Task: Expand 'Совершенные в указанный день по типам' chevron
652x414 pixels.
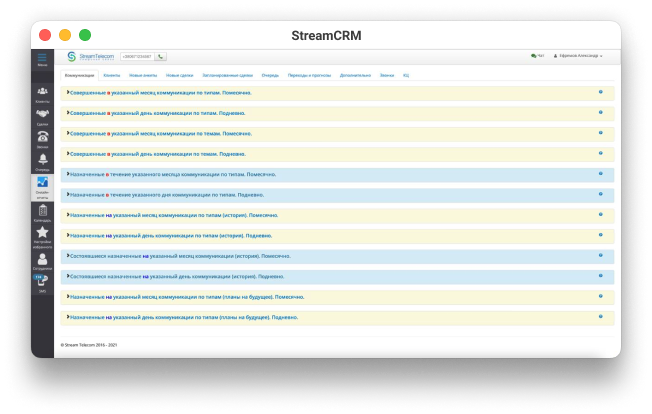Action: click(x=68, y=113)
